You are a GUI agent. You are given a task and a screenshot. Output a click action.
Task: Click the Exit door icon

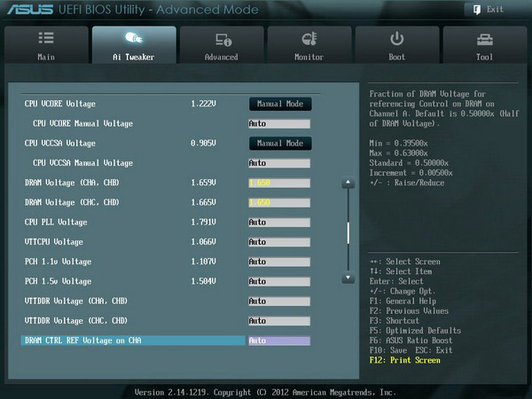(x=477, y=10)
